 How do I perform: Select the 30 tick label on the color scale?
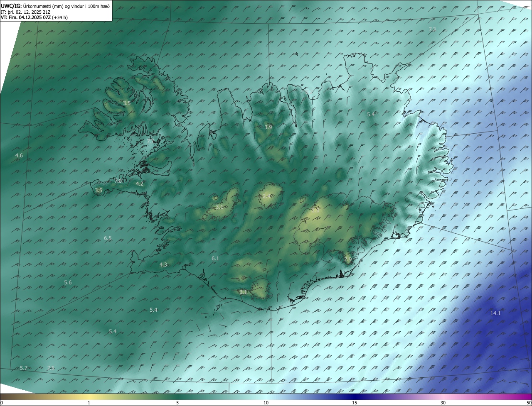(443, 403)
